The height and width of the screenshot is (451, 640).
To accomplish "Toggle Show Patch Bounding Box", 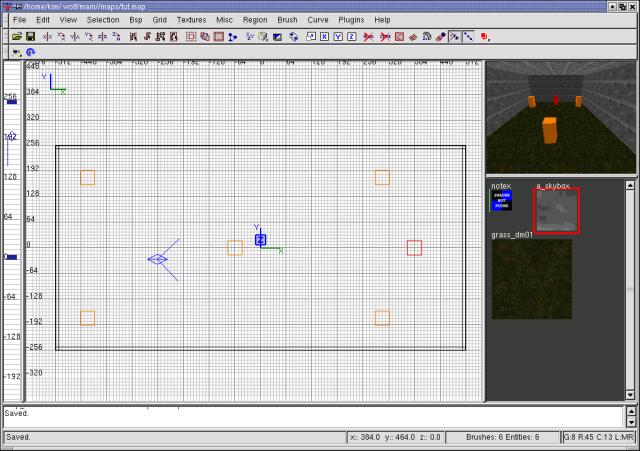I will pyautogui.click(x=399, y=37).
